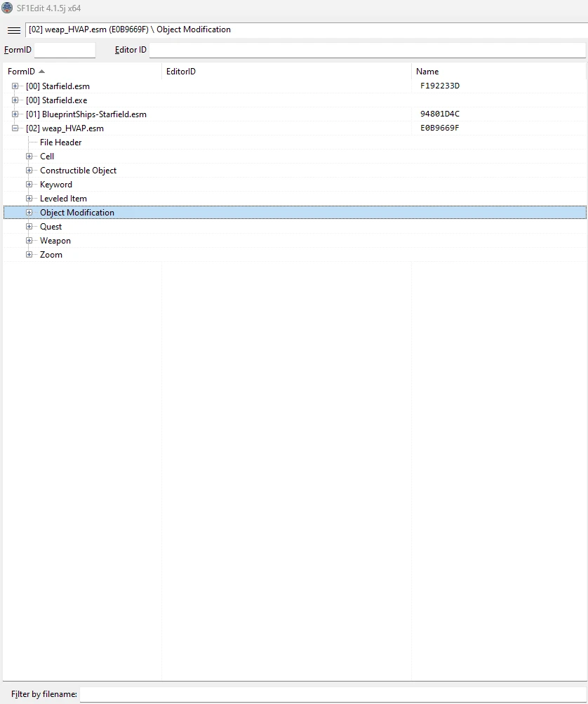This screenshot has height=704, width=588.
Task: Sort by the FormID column header
Action: coord(82,72)
